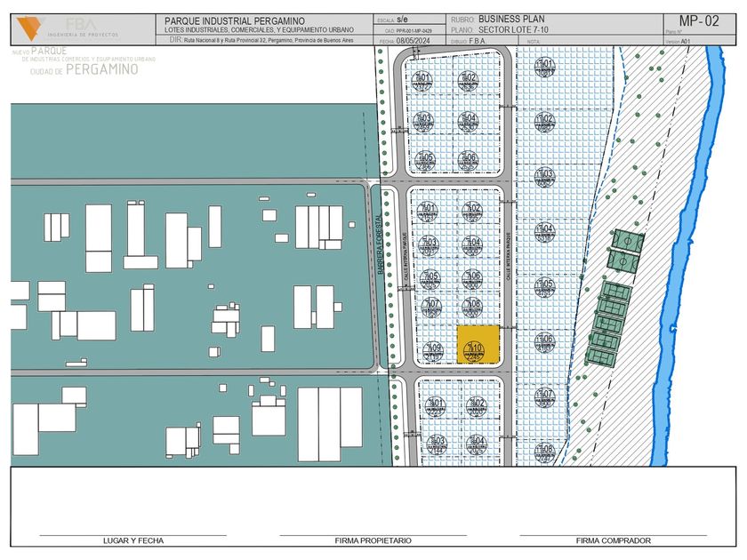Screen dimensions: 747x560
Task: Click the lot 11-07 circle marker
Action: pyautogui.click(x=544, y=397)
